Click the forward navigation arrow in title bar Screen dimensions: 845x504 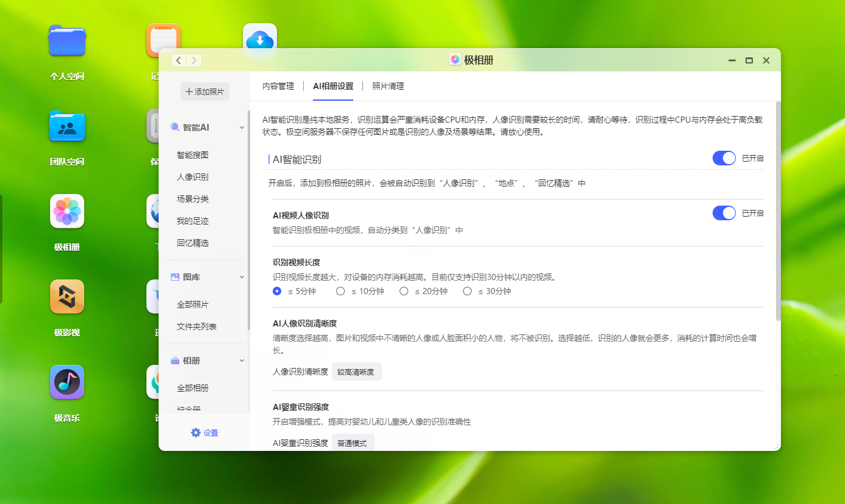coord(194,60)
